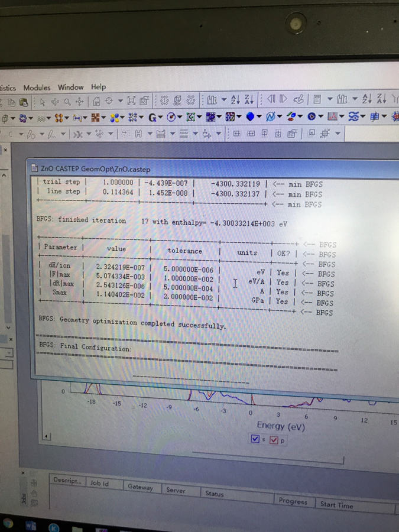Screen dimensions: 399x532
Task: Click the first sort Z-A descending icon
Action: pos(249,99)
